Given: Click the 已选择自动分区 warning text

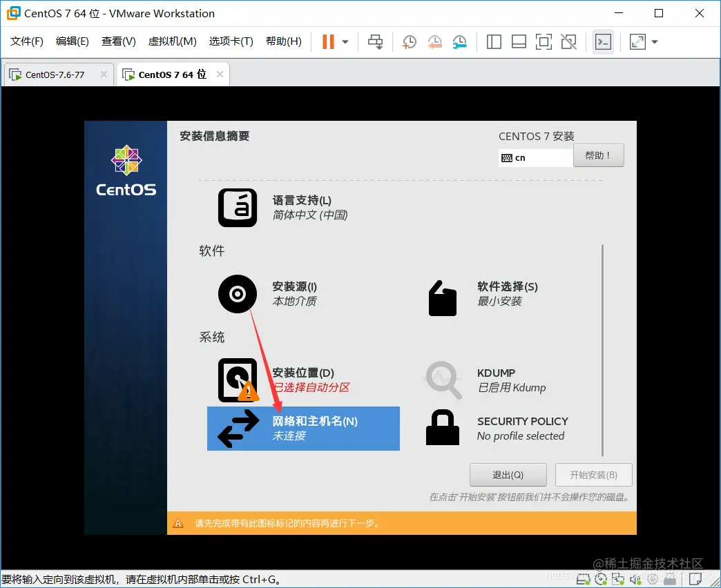Looking at the screenshot, I should (x=311, y=387).
